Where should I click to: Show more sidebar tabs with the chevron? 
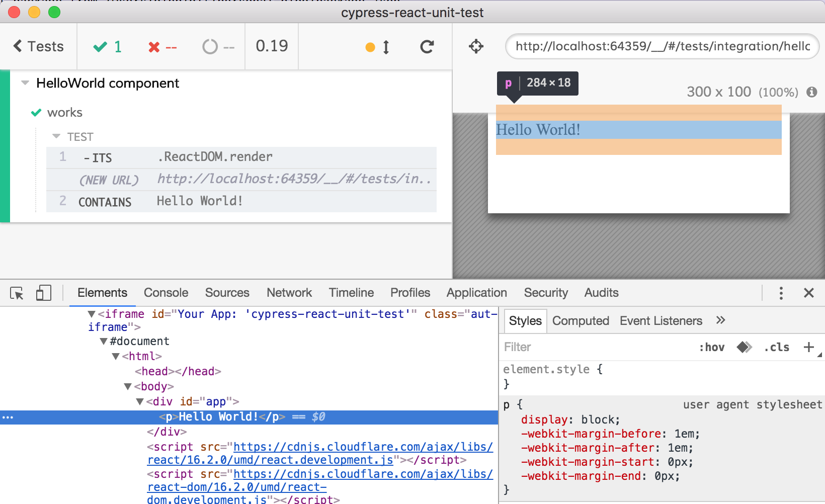tap(720, 320)
